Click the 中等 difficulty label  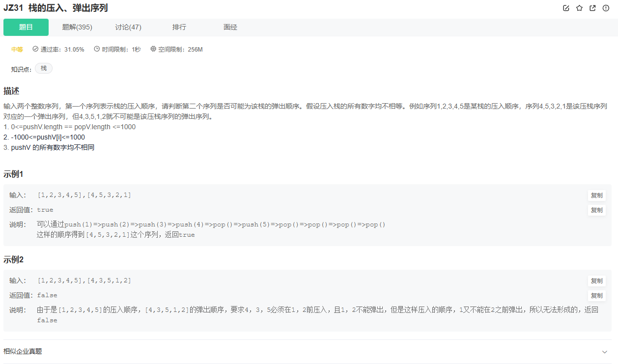coord(17,50)
